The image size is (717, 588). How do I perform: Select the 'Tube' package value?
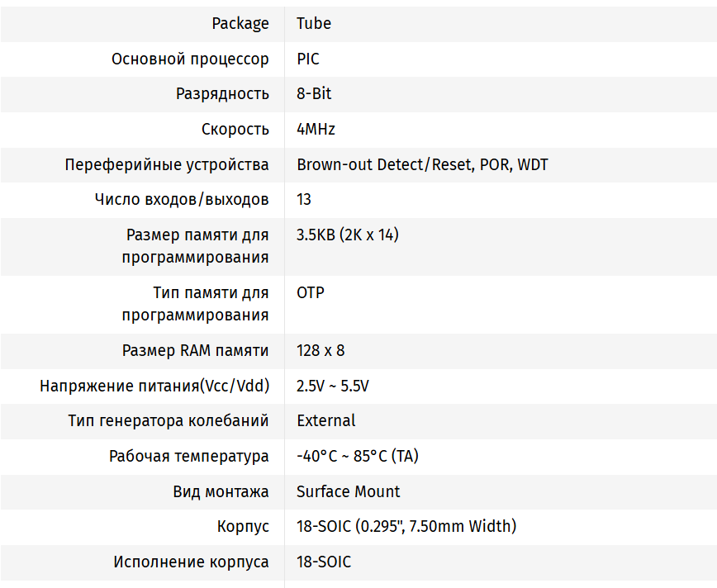314,23
